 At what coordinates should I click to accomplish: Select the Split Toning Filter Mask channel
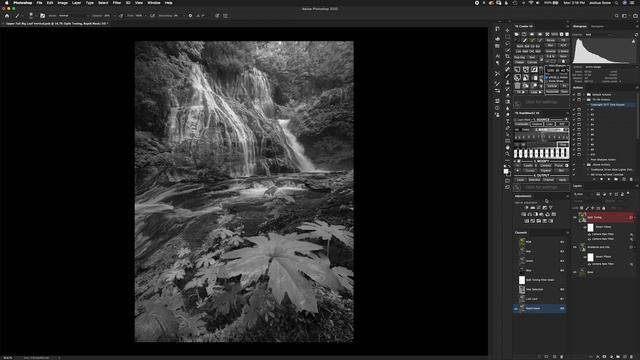540,280
